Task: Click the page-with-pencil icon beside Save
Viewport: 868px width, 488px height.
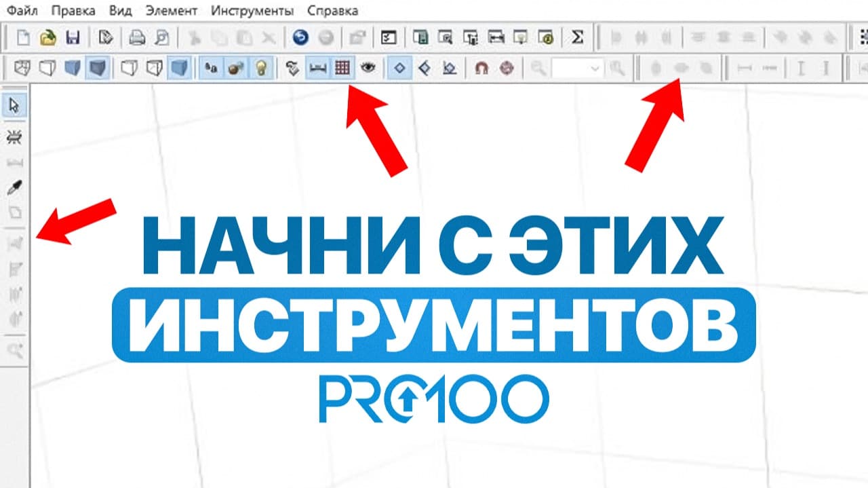Action: 105,37
